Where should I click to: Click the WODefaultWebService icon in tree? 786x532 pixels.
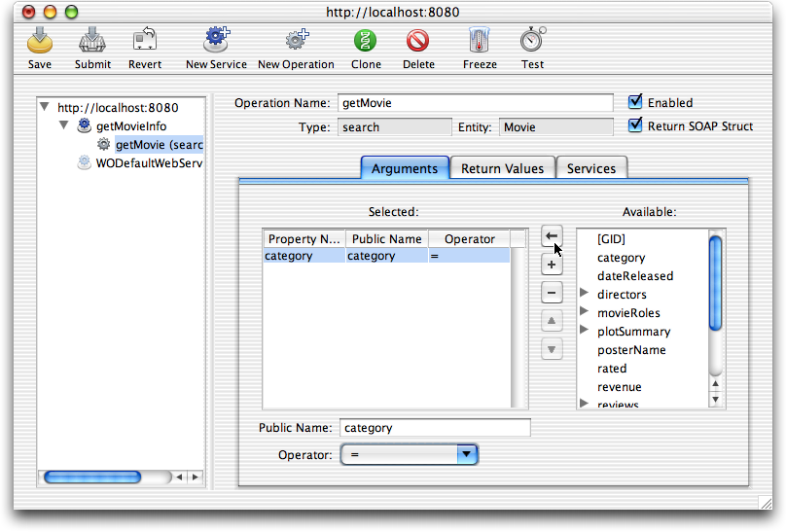[x=85, y=162]
